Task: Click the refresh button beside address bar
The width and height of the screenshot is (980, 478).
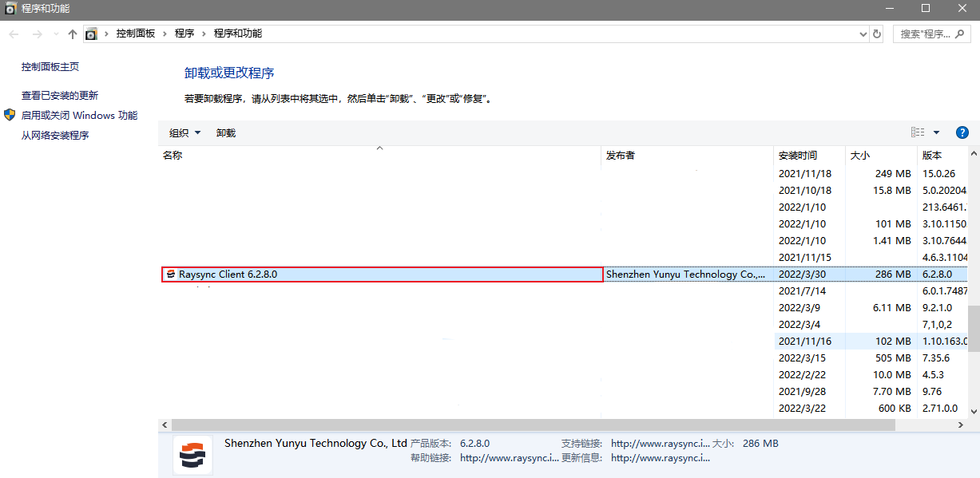Action: [877, 34]
